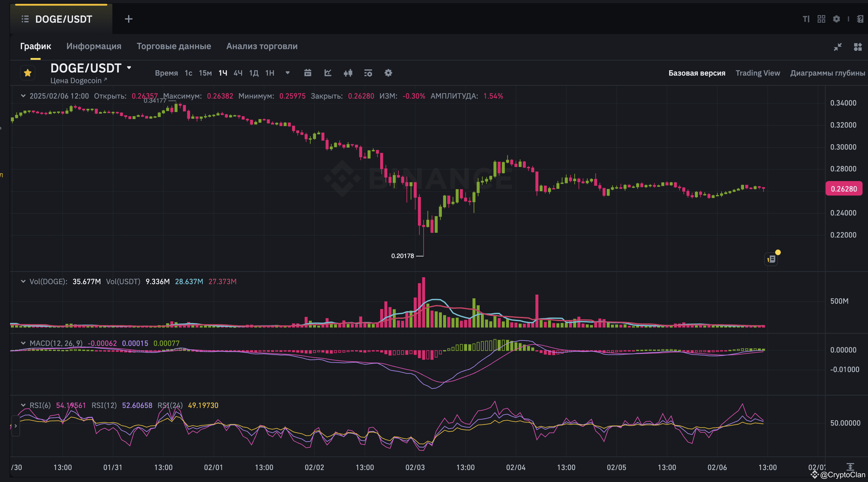868x482 pixels.
Task: Click the TI ticker information icon top right
Action: point(806,19)
